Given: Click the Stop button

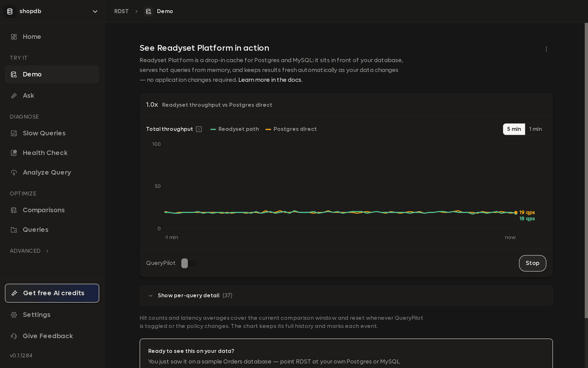Looking at the screenshot, I should point(532,263).
